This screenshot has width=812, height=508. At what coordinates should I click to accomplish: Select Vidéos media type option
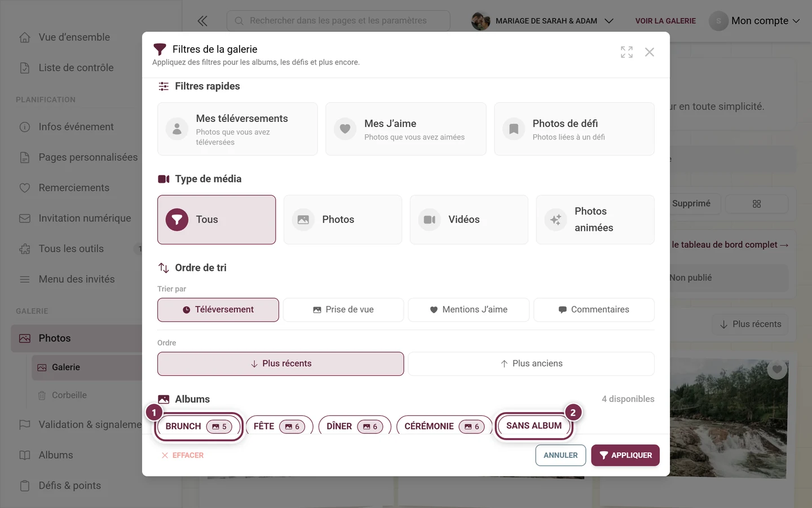point(469,220)
